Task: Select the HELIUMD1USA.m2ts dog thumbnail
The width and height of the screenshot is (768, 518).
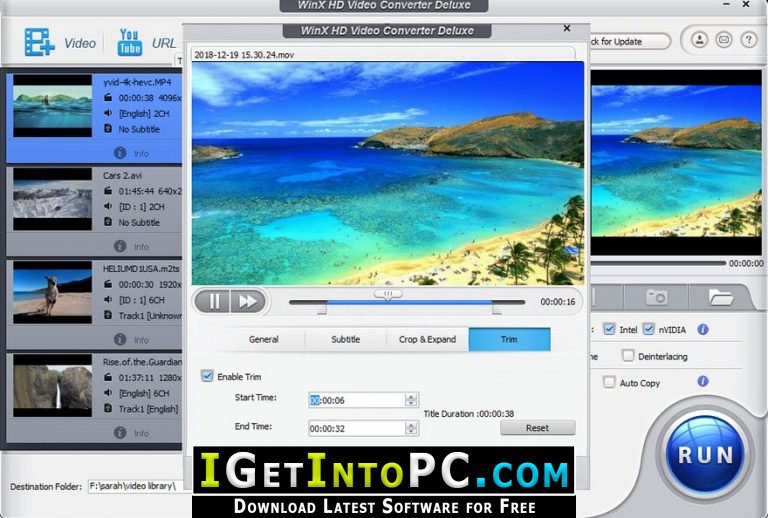Action: click(x=52, y=292)
